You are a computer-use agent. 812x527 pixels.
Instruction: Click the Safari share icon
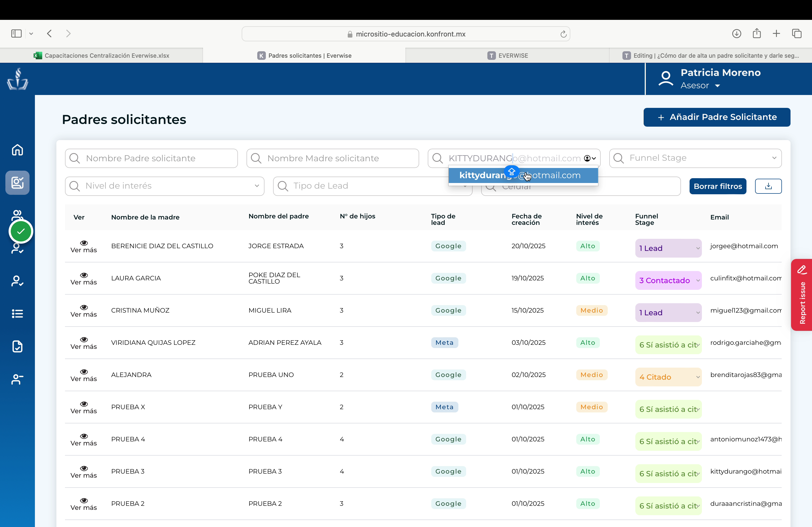pyautogui.click(x=757, y=33)
